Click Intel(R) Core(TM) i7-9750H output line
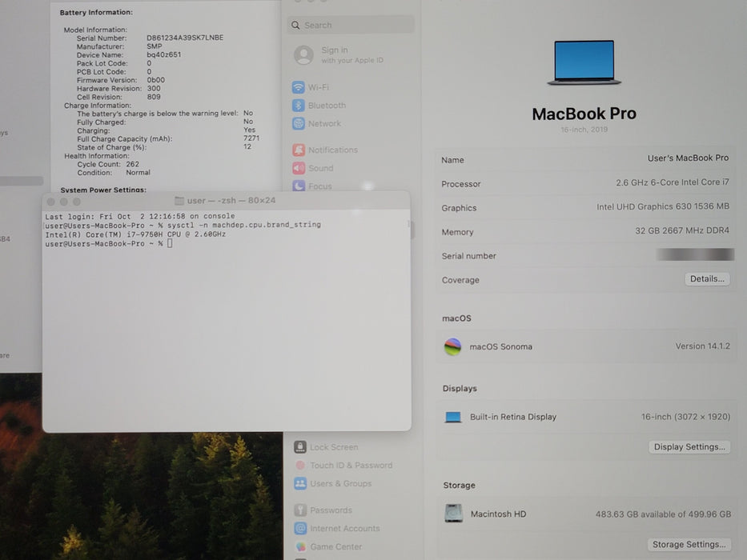The height and width of the screenshot is (560, 747). 135,234
